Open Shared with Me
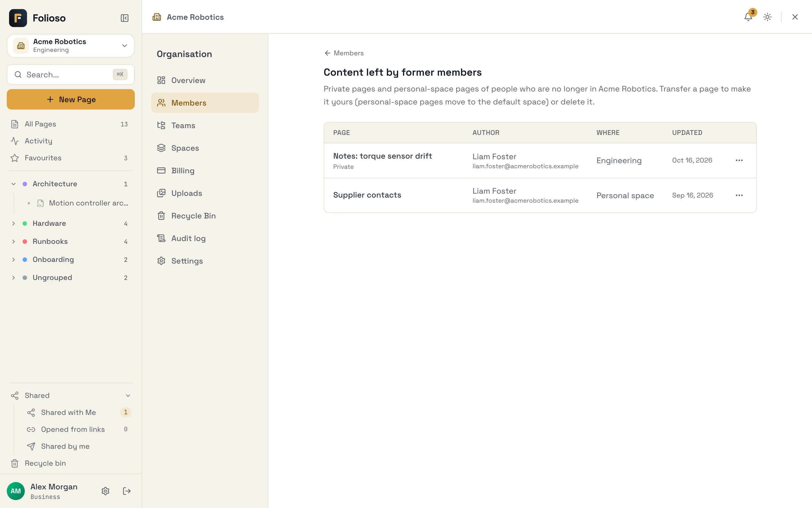The width and height of the screenshot is (812, 508). click(78, 412)
